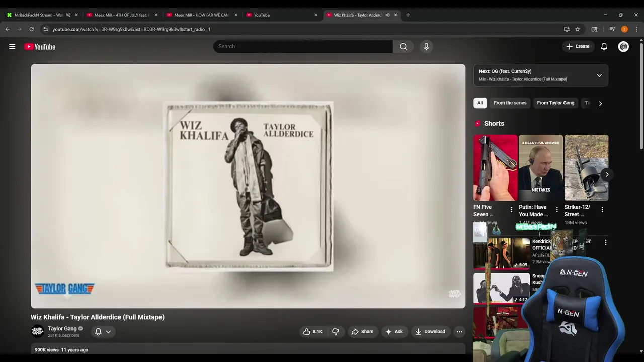Viewport: 644px width, 362px height.
Task: Open Chrome profile avatar
Action: (624, 29)
